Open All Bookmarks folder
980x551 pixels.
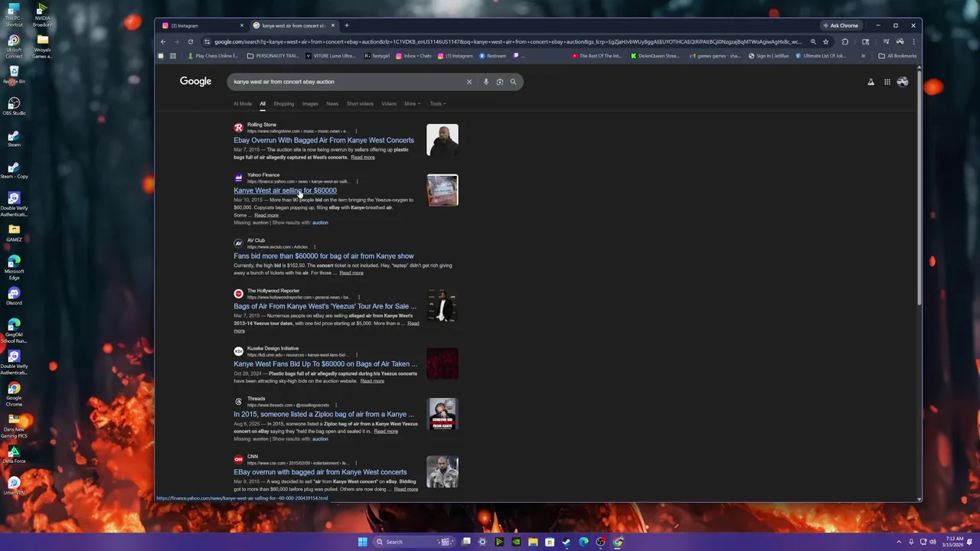click(x=897, y=56)
